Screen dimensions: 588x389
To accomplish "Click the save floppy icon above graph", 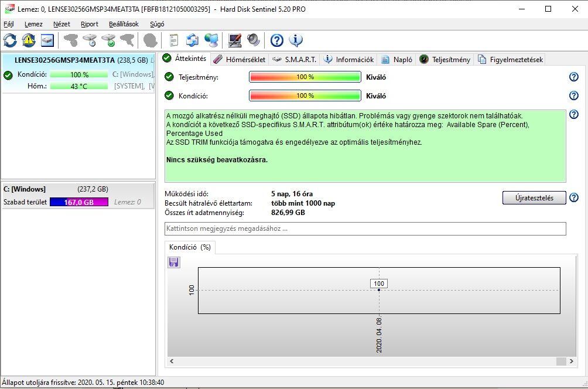I will [173, 262].
